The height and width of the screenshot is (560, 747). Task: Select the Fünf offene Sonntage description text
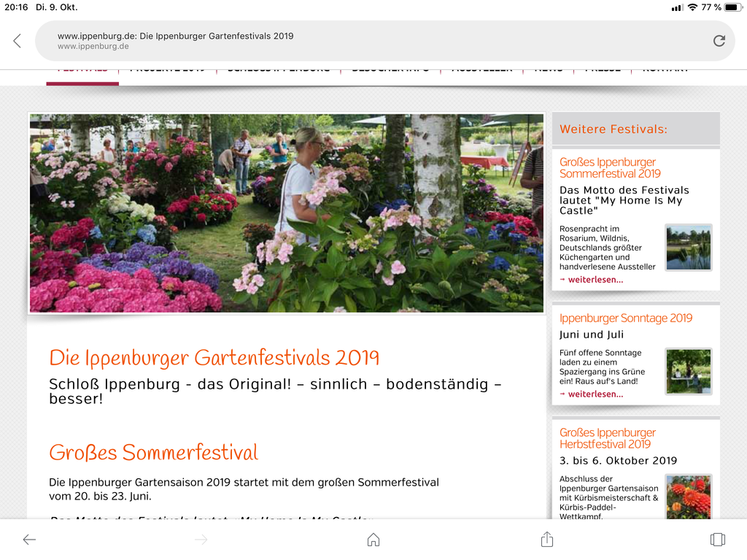pos(602,367)
